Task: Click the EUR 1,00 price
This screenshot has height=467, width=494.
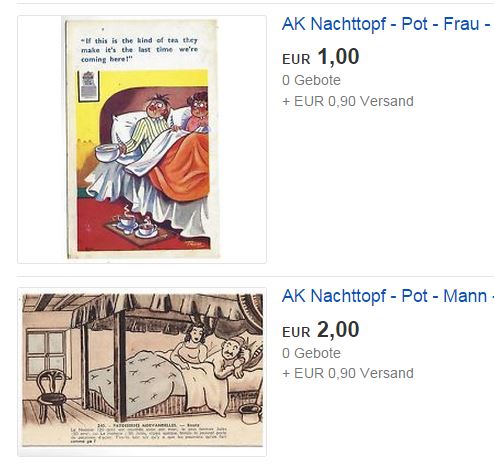Action: tap(321, 57)
